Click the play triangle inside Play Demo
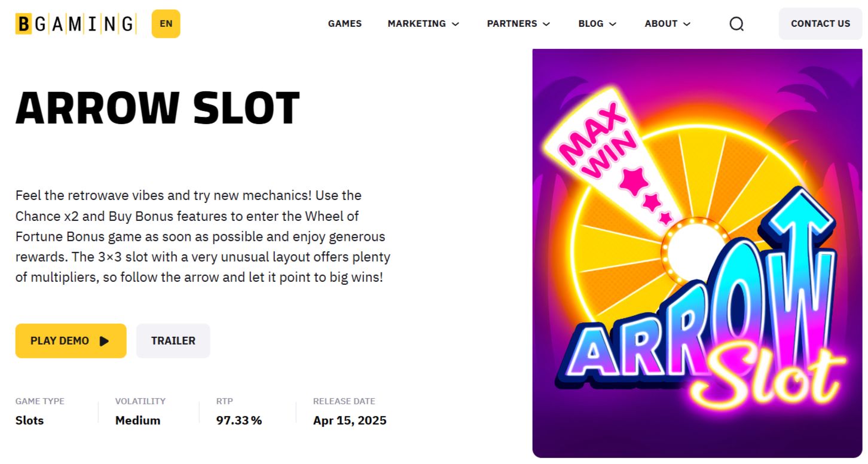This screenshot has height=464, width=868. [104, 340]
